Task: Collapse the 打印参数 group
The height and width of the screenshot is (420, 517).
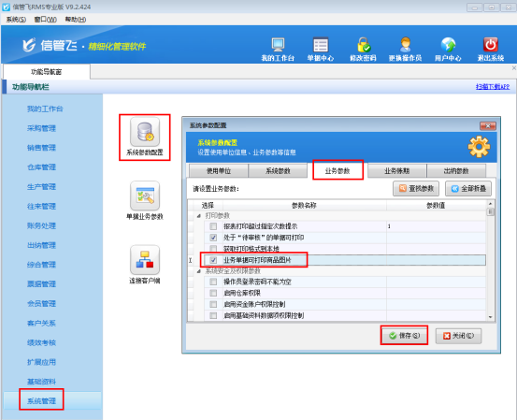Action: click(199, 216)
